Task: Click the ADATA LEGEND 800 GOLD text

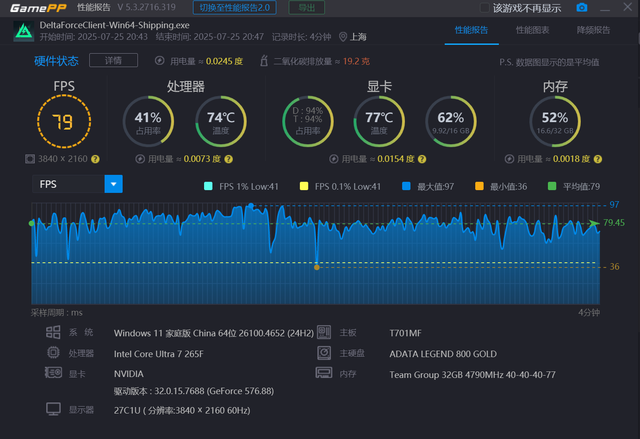Action: point(443,354)
